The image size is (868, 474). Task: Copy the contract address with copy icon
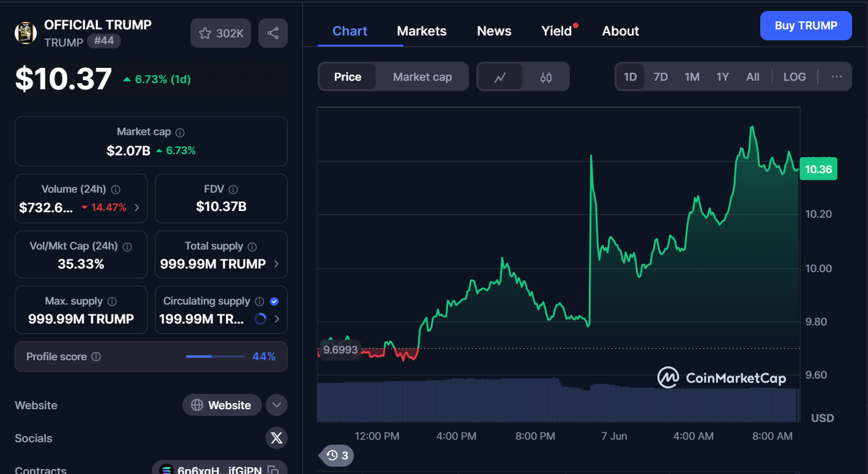pos(274,470)
